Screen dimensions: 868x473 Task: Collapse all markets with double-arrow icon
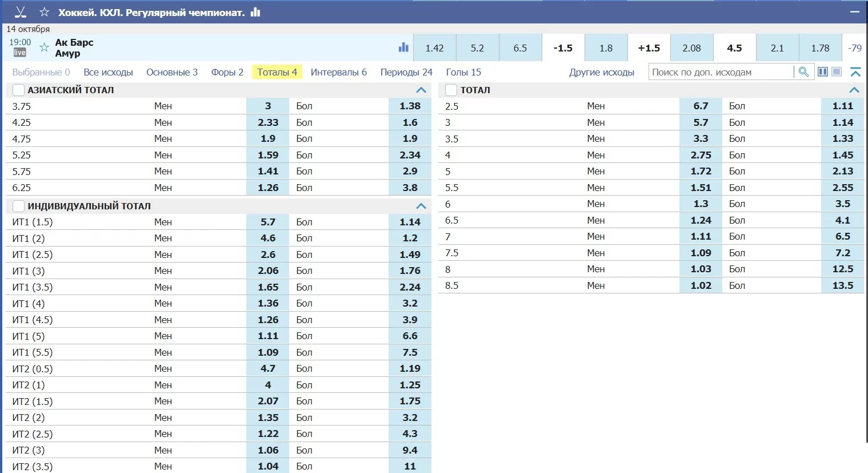855,72
